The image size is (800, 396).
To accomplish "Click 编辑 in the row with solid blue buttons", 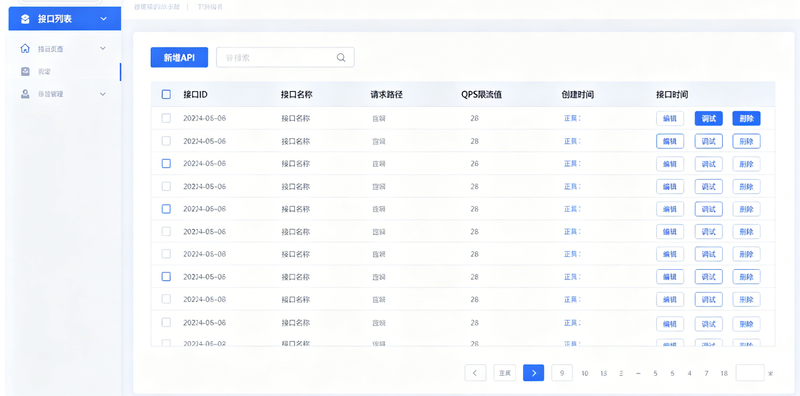I will tap(670, 119).
